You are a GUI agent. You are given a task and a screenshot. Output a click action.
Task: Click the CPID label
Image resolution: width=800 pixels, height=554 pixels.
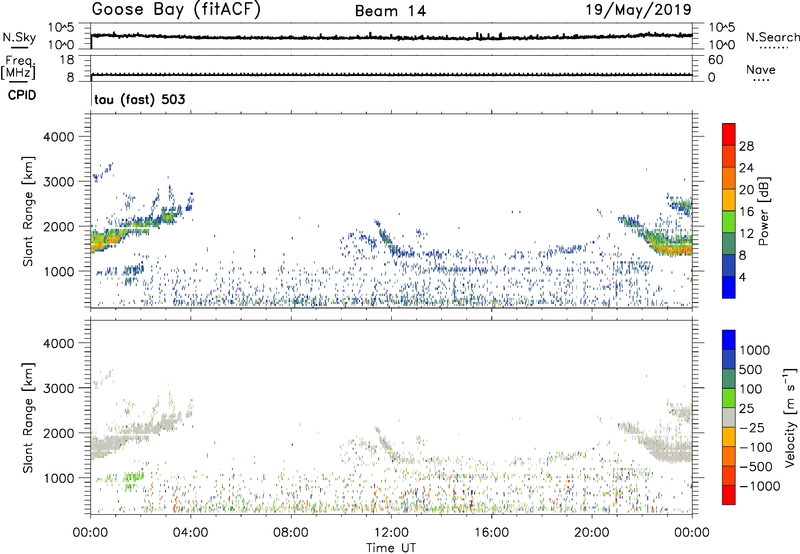22,95
